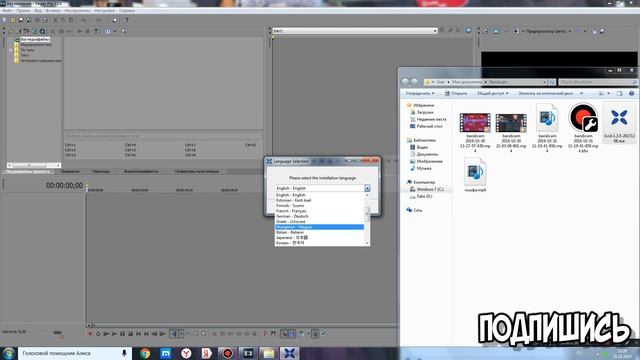Expand the По типу tree node
The width and height of the screenshot is (640, 360).
click(11, 50)
